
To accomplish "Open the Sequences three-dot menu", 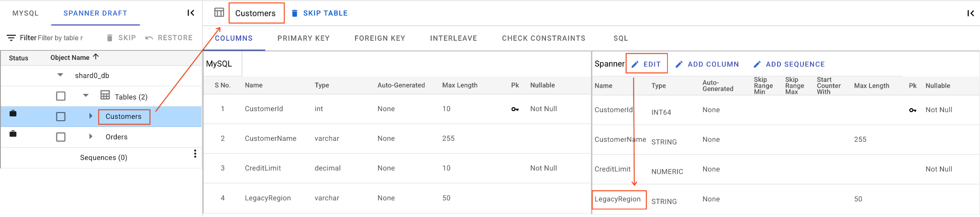I will (195, 154).
